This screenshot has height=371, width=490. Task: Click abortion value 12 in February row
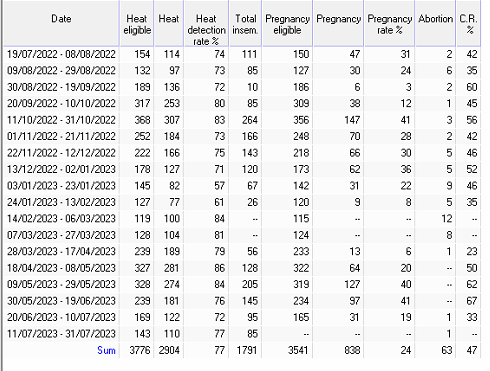coord(447,219)
